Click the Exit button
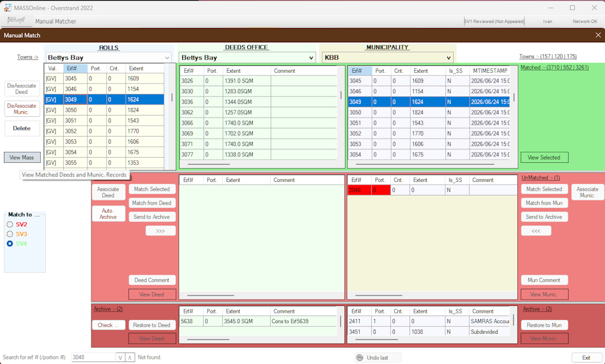Viewport: 605px width, 364px height. [x=586, y=358]
